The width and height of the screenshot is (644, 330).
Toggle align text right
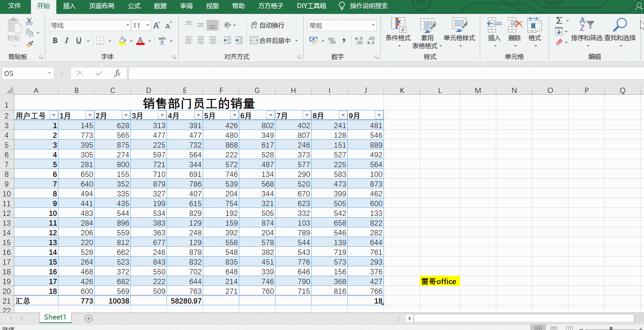point(212,40)
